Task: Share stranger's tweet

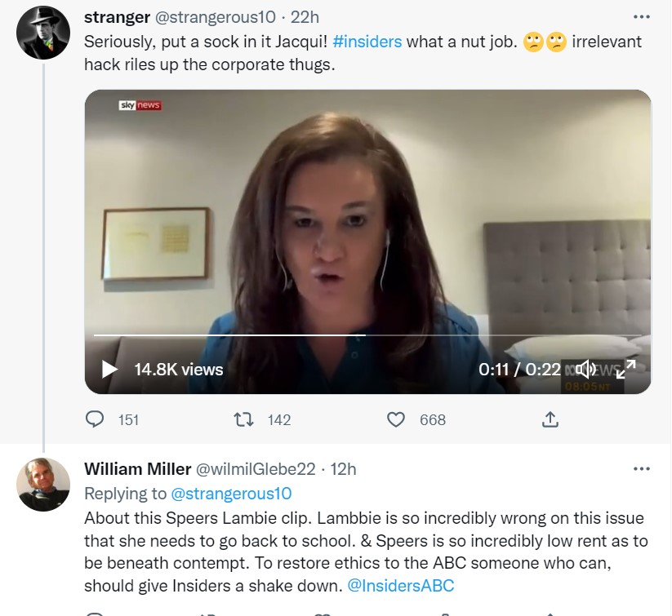Action: click(x=550, y=419)
